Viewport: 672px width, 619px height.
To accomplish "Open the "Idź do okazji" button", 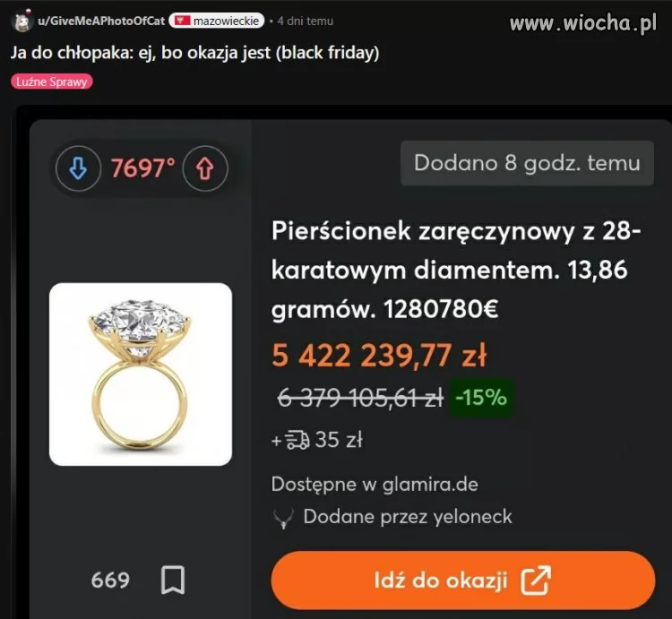I will pyautogui.click(x=463, y=580).
